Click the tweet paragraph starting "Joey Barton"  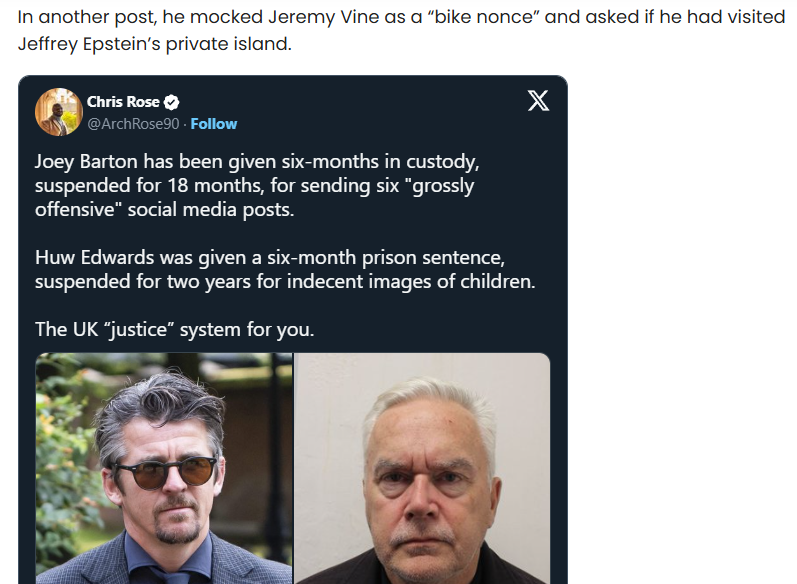coord(254,185)
